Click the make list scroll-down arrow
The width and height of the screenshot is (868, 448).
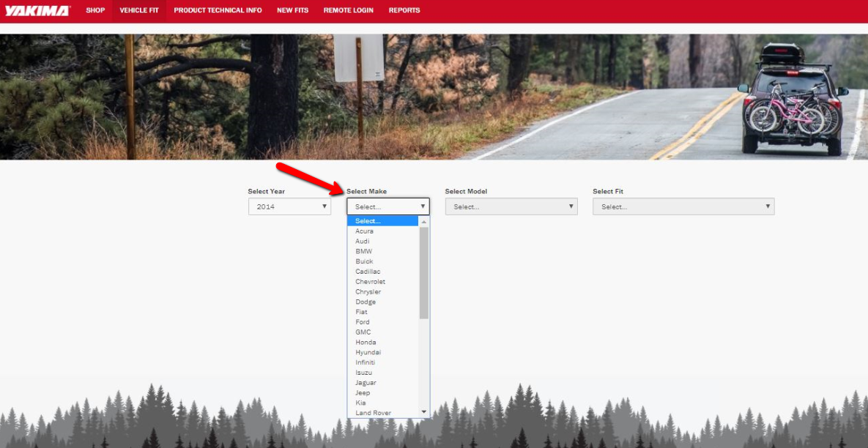[x=424, y=412]
